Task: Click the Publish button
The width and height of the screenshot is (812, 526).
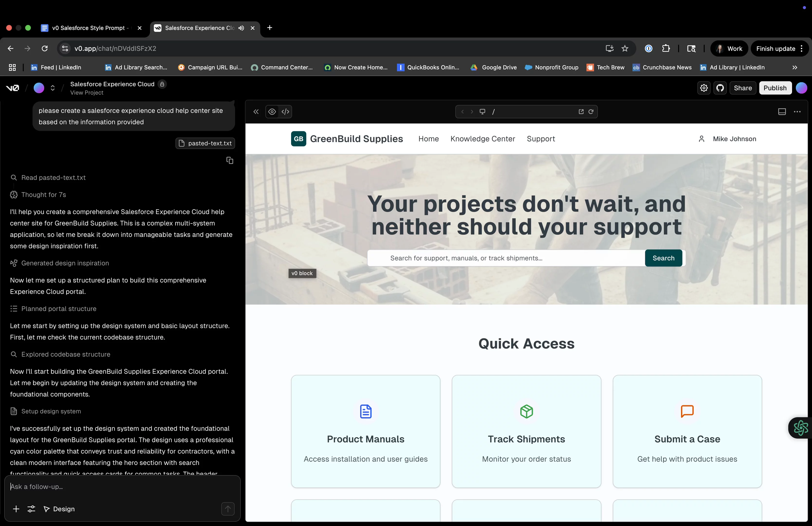Action: coord(775,88)
